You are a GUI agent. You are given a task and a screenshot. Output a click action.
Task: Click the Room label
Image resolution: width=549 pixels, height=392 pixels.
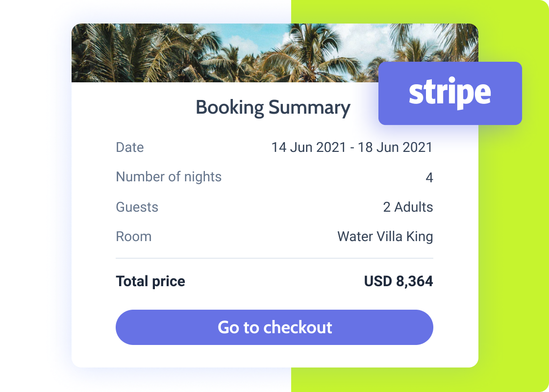click(133, 236)
